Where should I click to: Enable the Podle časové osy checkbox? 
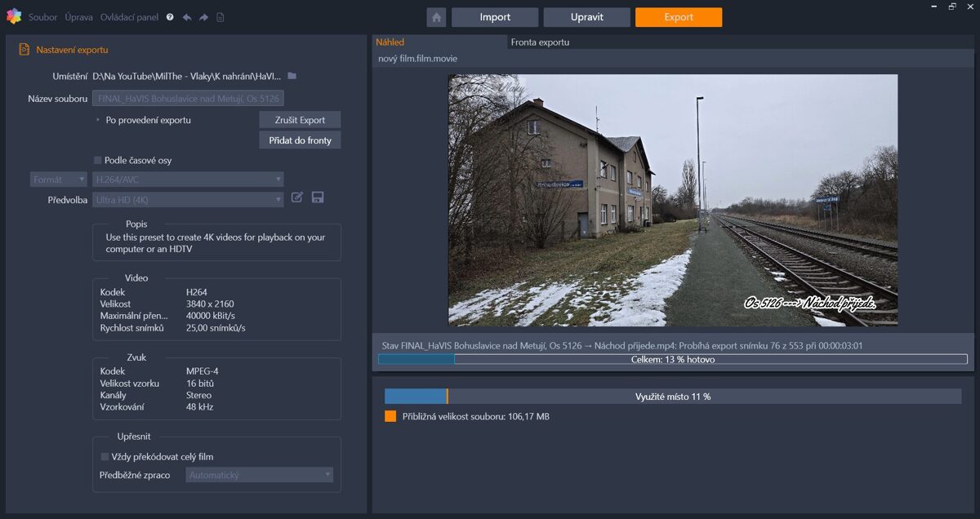click(96, 160)
